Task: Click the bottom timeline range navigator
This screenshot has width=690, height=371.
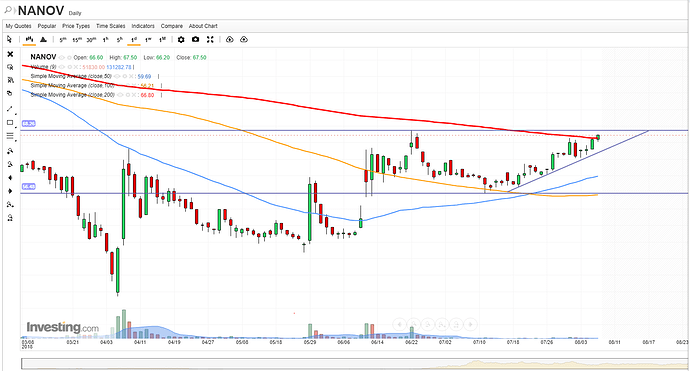Action: click(x=355, y=364)
